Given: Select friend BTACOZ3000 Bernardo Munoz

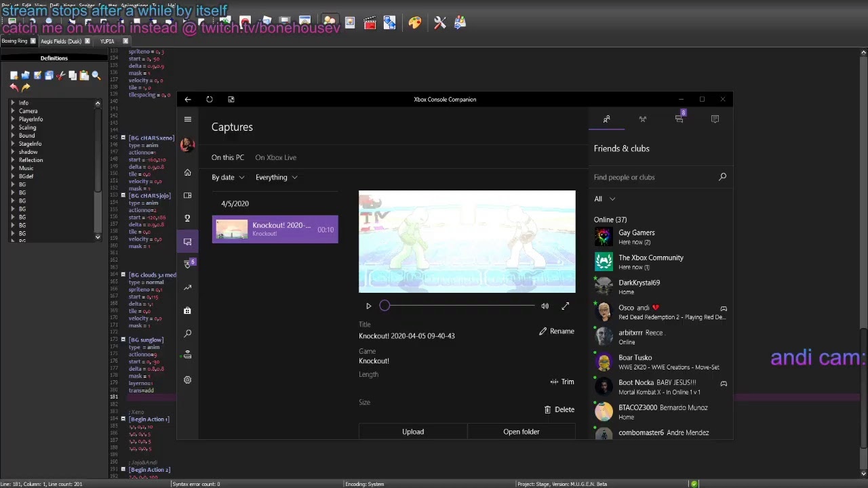Looking at the screenshot, I should click(x=660, y=412).
